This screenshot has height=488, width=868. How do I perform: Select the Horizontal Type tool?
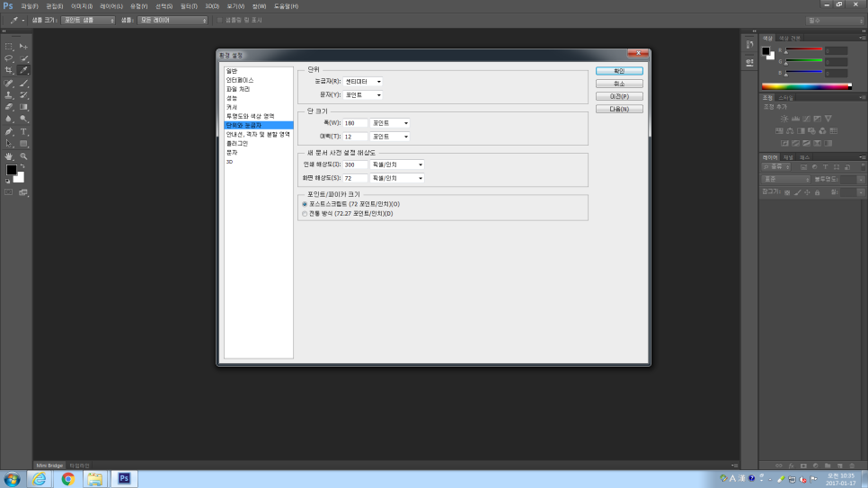(23, 132)
